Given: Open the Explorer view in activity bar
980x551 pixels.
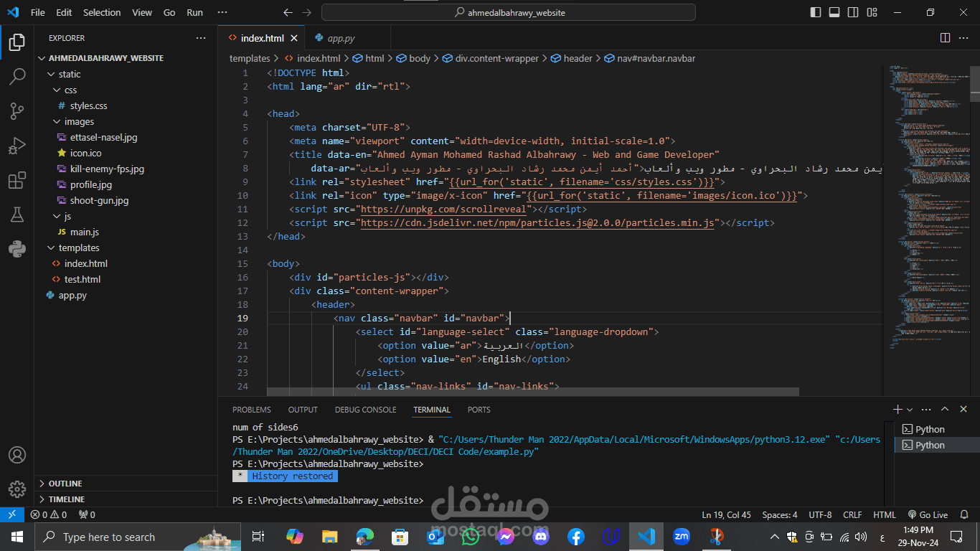Looking at the screenshot, I should point(17,43).
